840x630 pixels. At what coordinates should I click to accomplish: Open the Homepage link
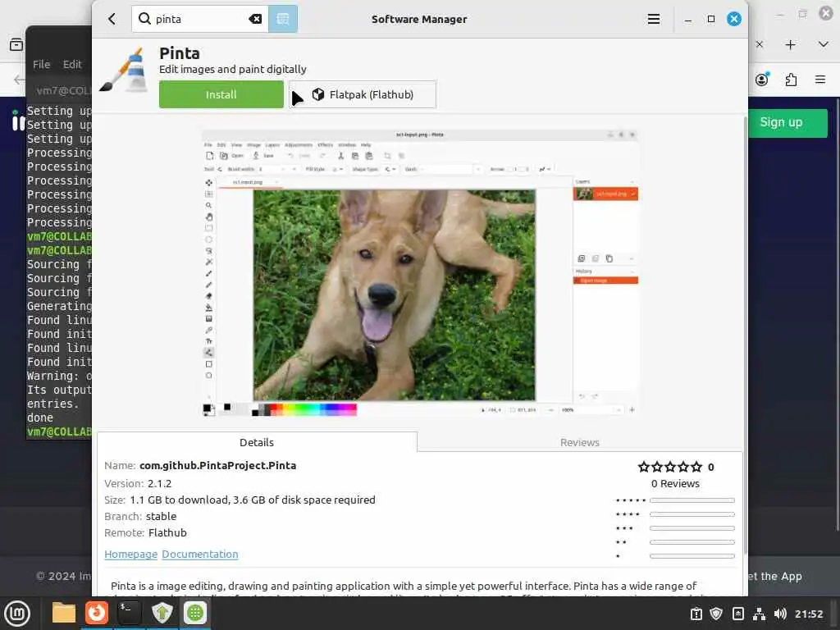tap(130, 554)
